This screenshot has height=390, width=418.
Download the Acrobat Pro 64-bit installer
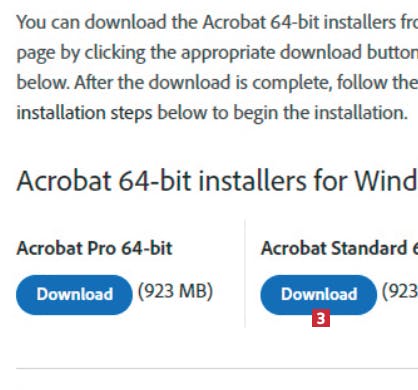pos(74,295)
